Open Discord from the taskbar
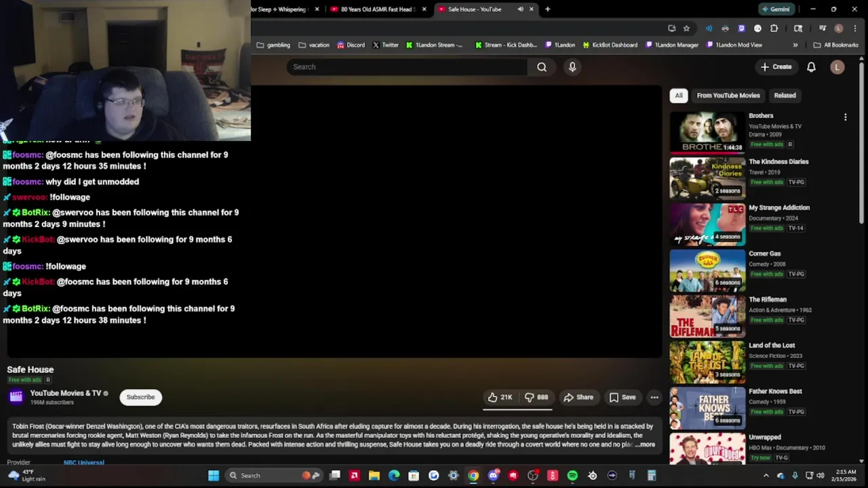 coord(494,475)
